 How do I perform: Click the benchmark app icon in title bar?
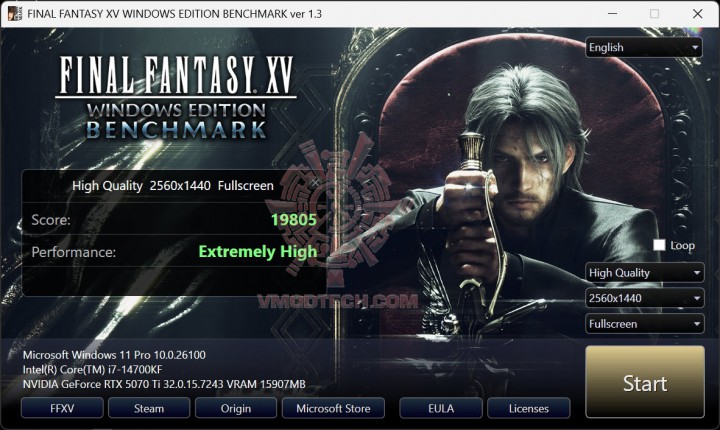15,13
